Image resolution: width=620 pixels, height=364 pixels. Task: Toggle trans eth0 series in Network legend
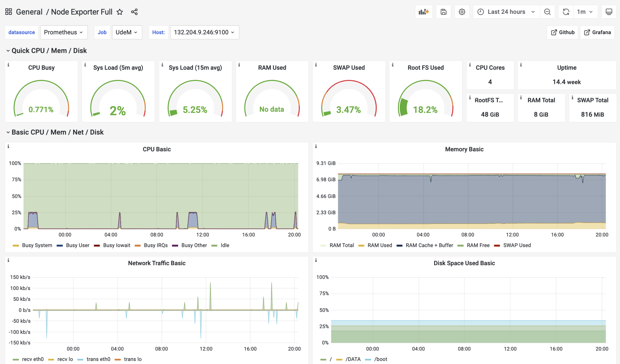coord(98,359)
